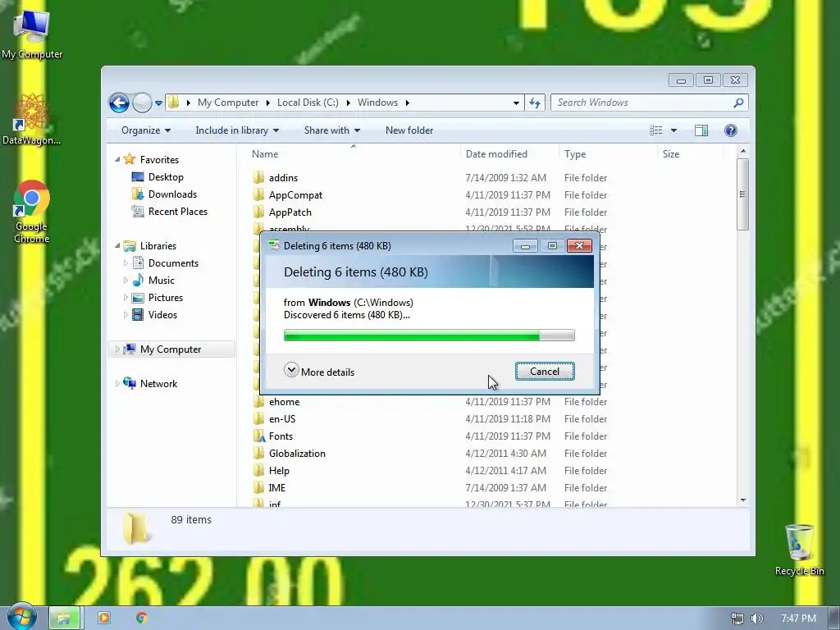Select the Help folder
840x630 pixels.
click(279, 470)
